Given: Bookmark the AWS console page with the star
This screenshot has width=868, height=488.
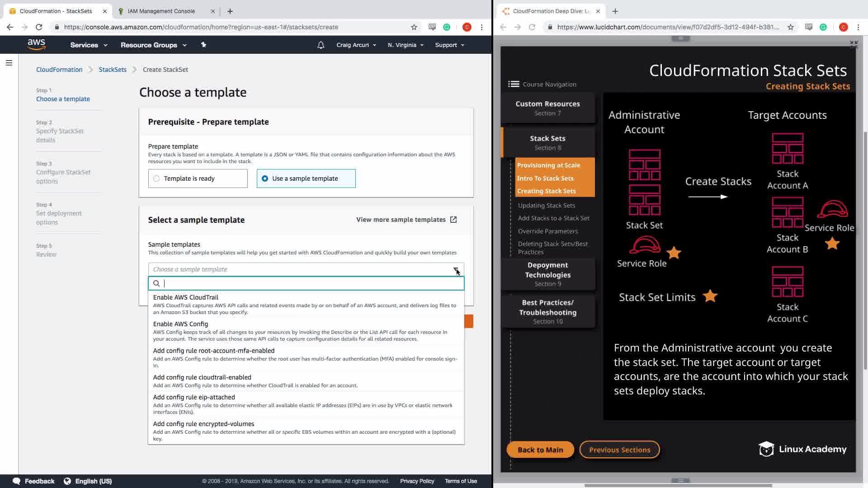Looking at the screenshot, I should (x=414, y=27).
